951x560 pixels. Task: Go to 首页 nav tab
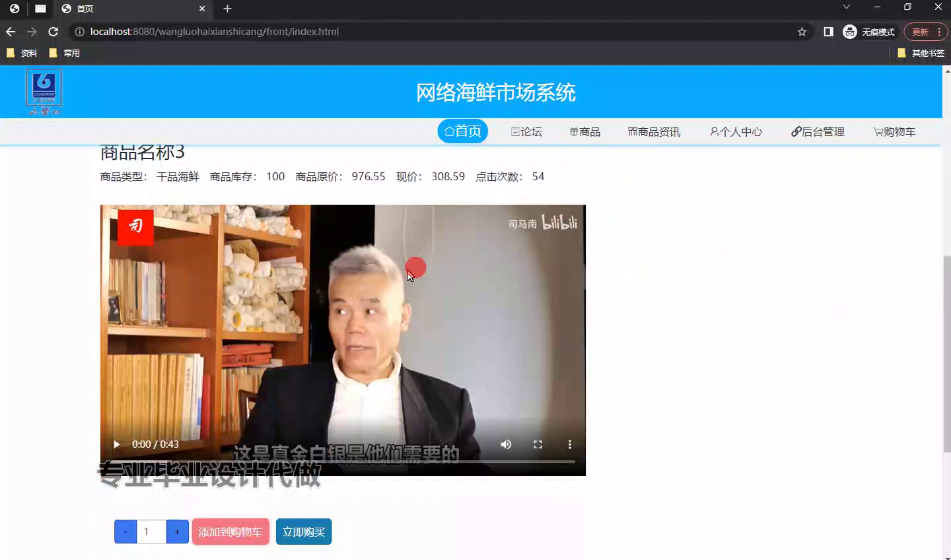(x=463, y=131)
